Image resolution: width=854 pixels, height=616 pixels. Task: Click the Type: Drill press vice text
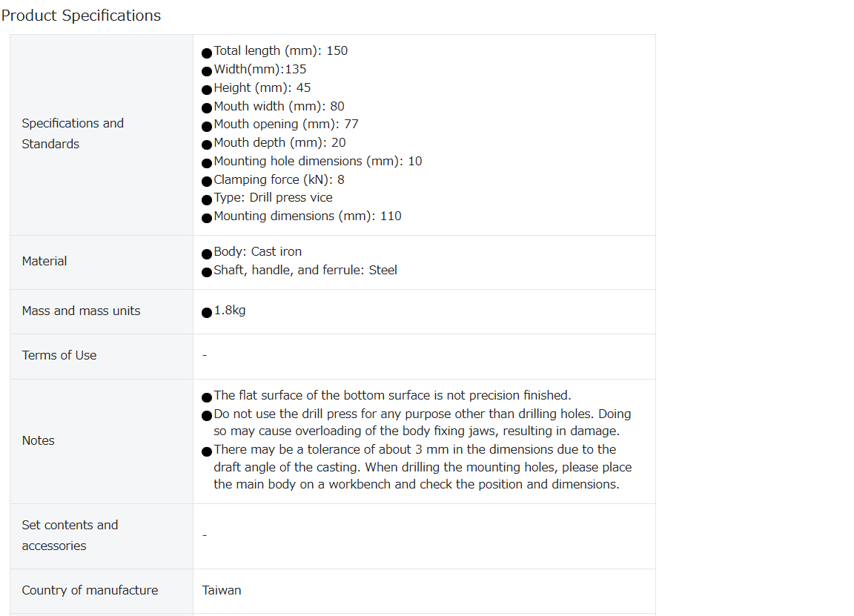coord(273,198)
